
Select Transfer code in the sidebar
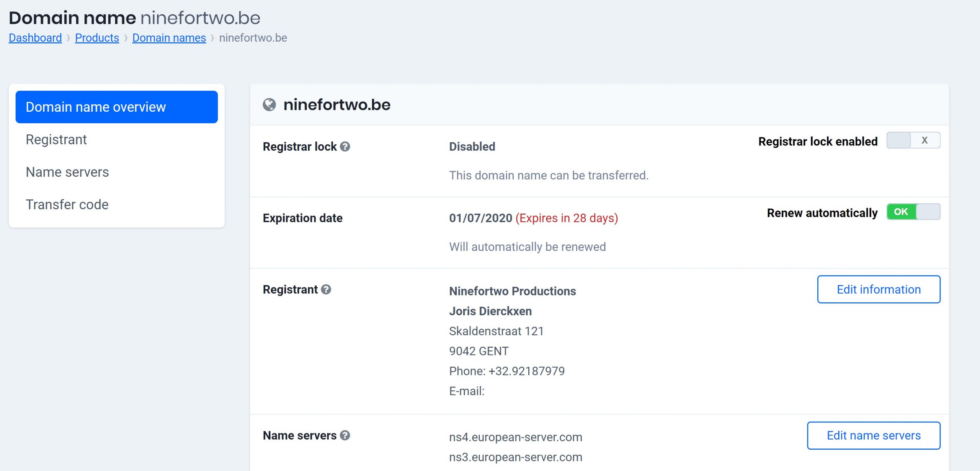67,204
